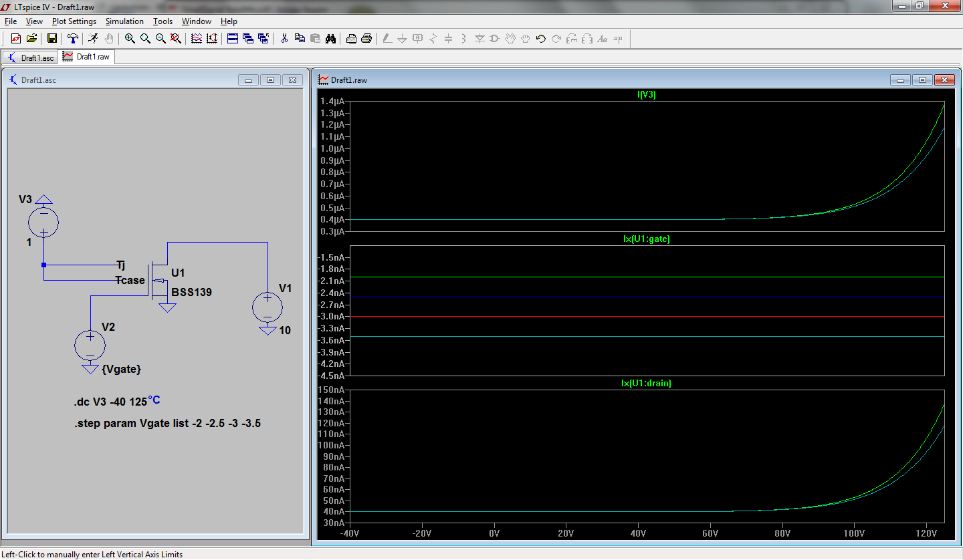
Task: Click the New Schematic toolbar icon
Action: pyautogui.click(x=16, y=39)
